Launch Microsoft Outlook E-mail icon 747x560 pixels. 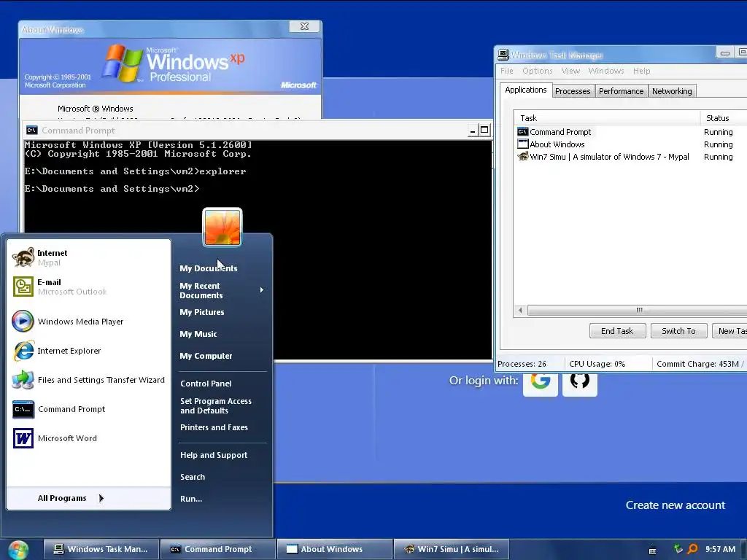click(x=23, y=287)
